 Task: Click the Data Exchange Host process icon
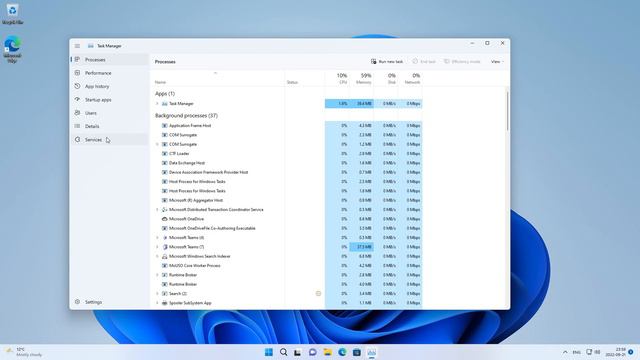pos(164,163)
